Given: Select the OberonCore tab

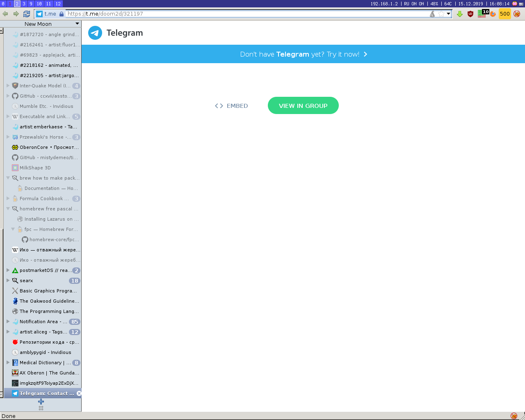Looking at the screenshot, I should click(x=43, y=147).
